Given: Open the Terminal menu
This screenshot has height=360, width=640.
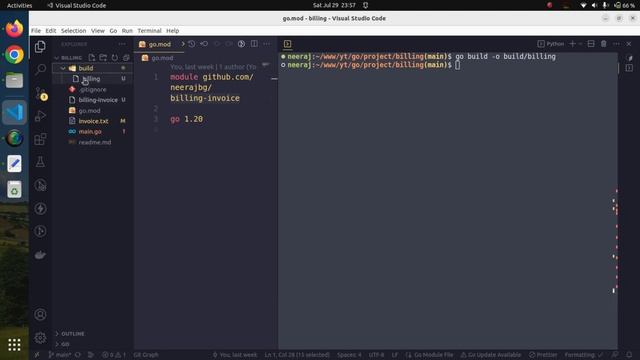Looking at the screenshot, I should click(149, 31).
